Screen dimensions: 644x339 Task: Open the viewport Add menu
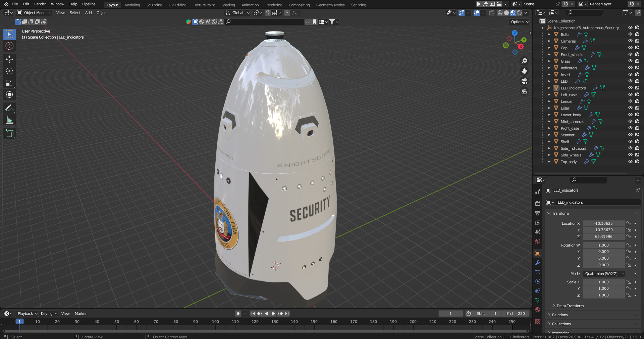click(88, 13)
